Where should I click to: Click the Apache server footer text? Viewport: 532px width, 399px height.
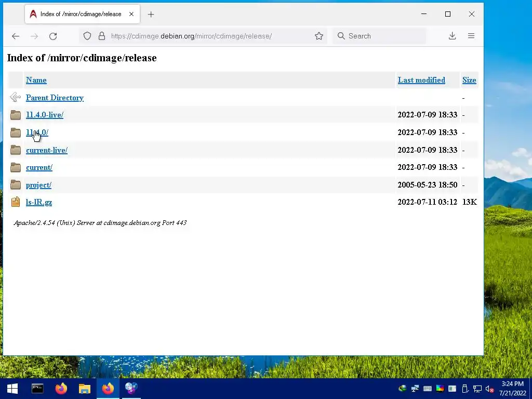(100, 223)
